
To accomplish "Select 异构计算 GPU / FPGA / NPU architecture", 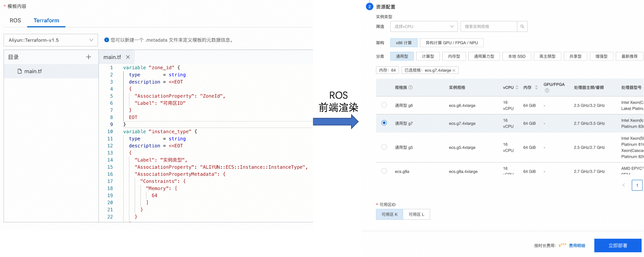I will [452, 43].
